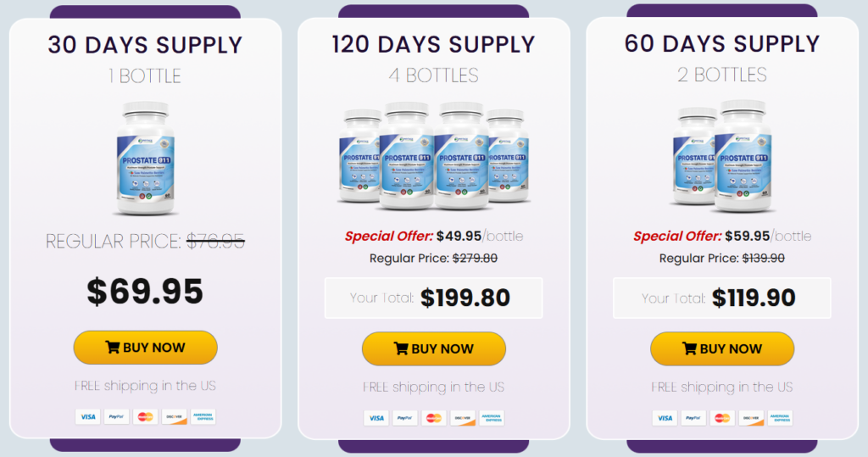
Task: Click PayPal icon in 60 days supply card
Action: (693, 418)
